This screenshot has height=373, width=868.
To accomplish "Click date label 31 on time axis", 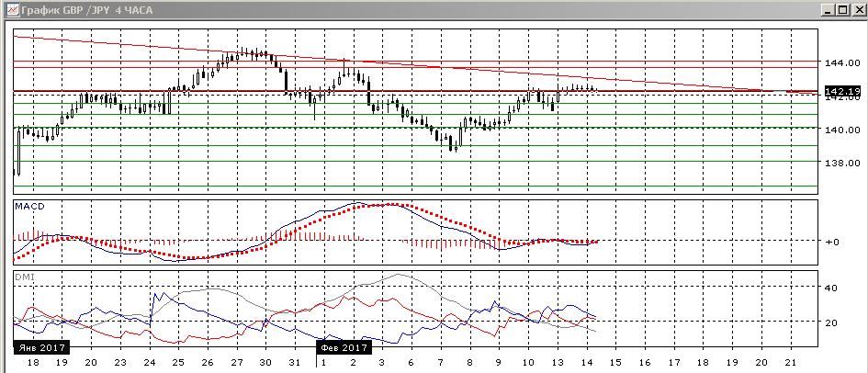I will point(295,363).
